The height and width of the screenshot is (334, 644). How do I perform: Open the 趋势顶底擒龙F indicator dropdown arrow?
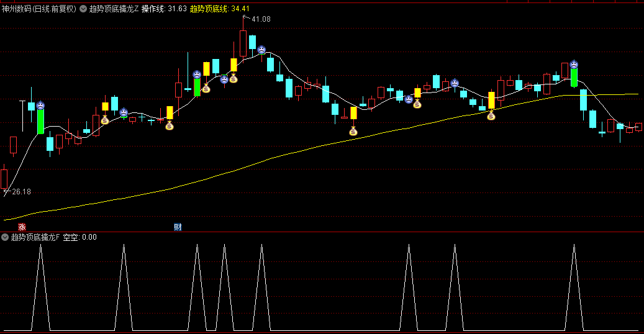(x=5, y=237)
